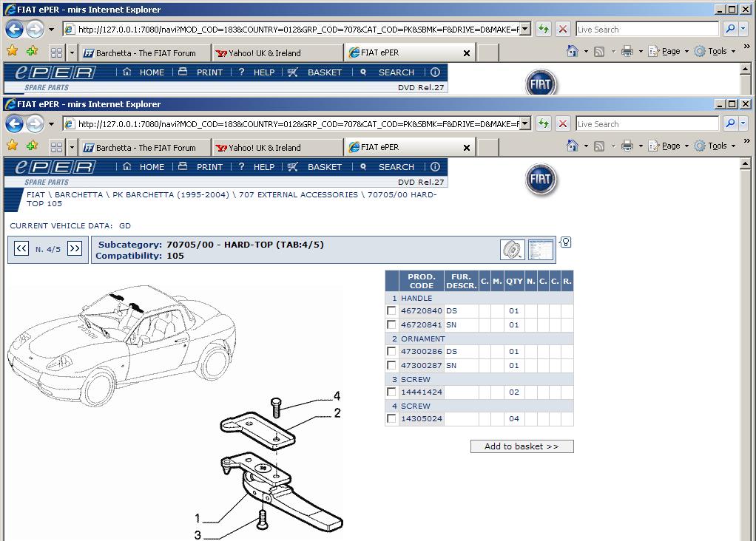Go to previous table with << button

point(21,248)
